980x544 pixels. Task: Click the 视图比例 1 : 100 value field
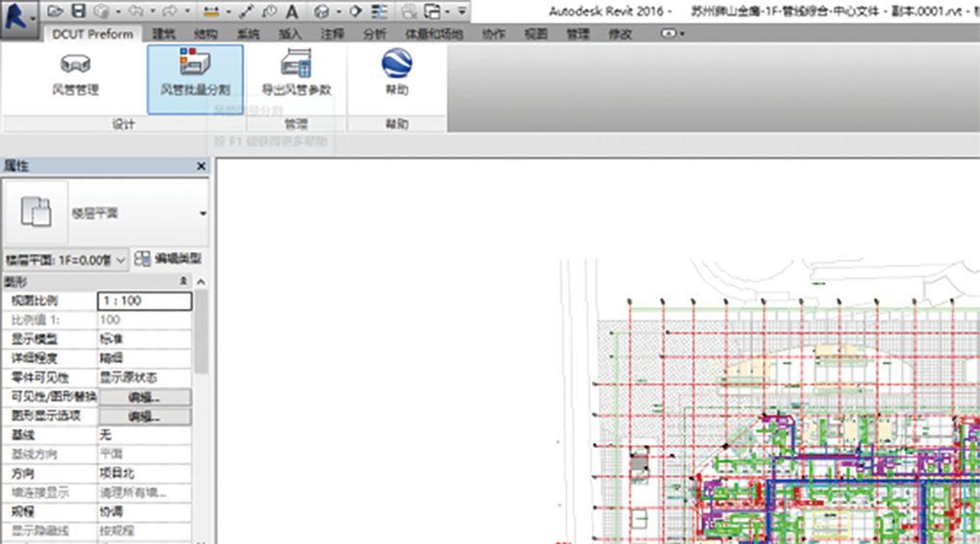[145, 300]
